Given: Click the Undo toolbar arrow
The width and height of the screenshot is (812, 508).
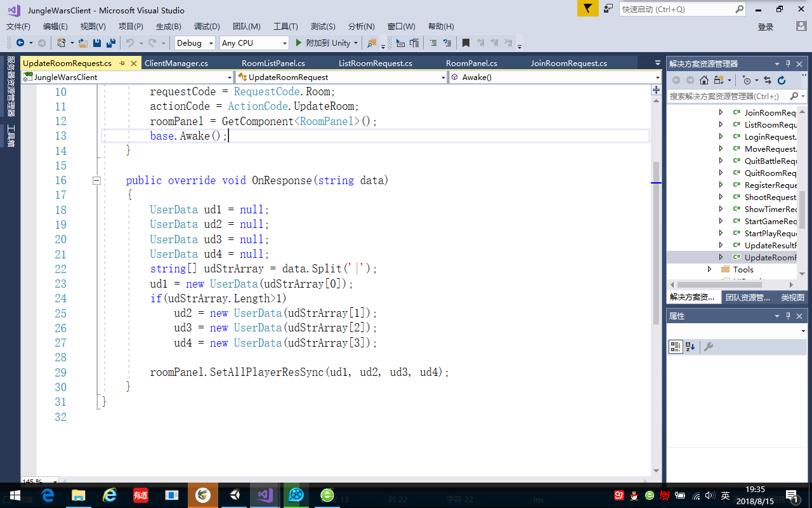Looking at the screenshot, I should [x=129, y=43].
